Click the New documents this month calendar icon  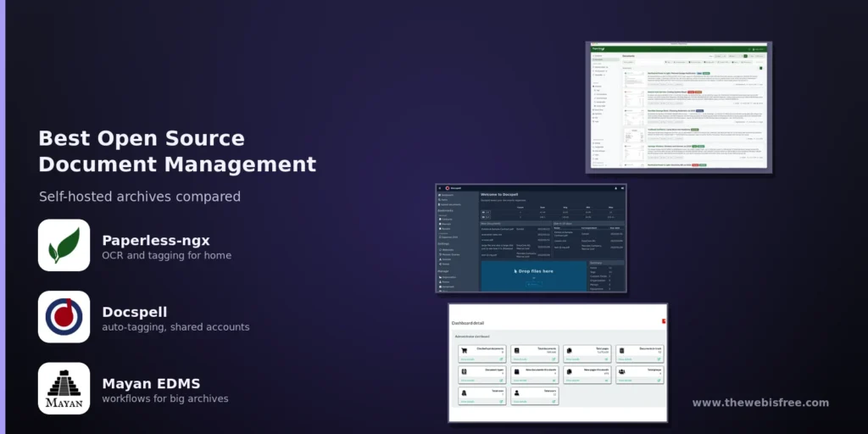pos(516,372)
